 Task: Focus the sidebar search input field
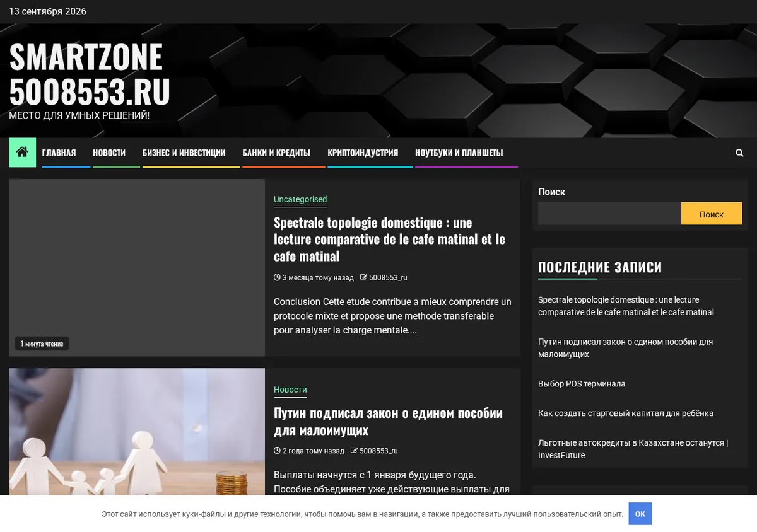coord(609,214)
